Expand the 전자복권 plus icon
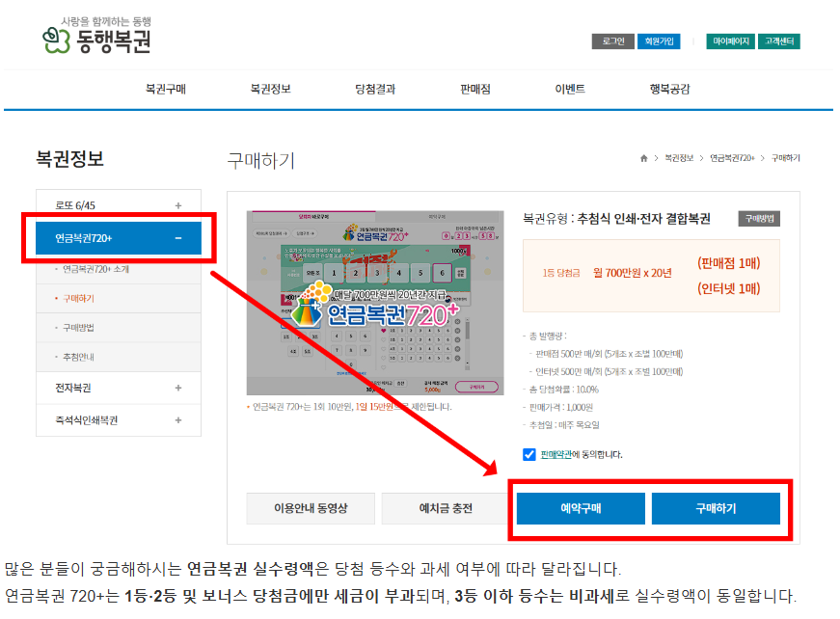The height and width of the screenshot is (619, 840). [178, 388]
